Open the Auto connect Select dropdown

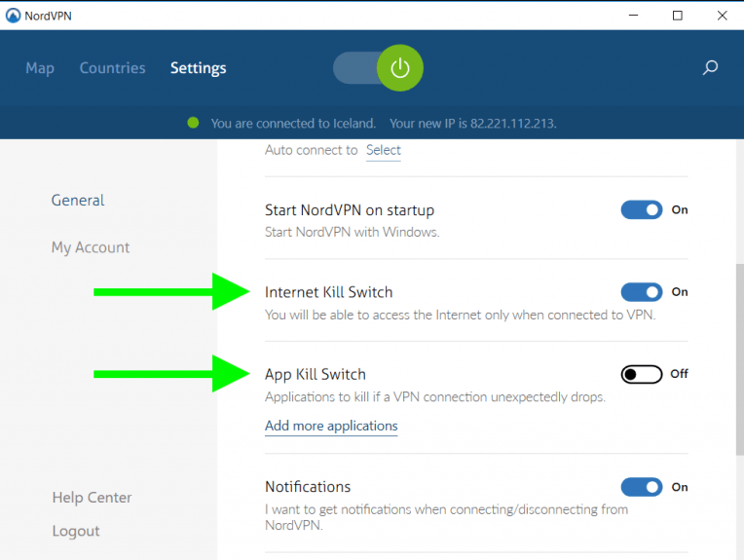pos(383,150)
